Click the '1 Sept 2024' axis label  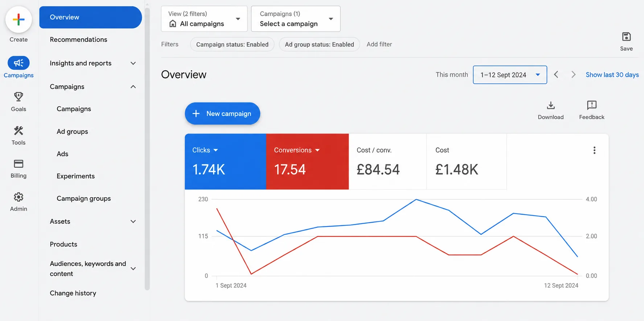231,285
